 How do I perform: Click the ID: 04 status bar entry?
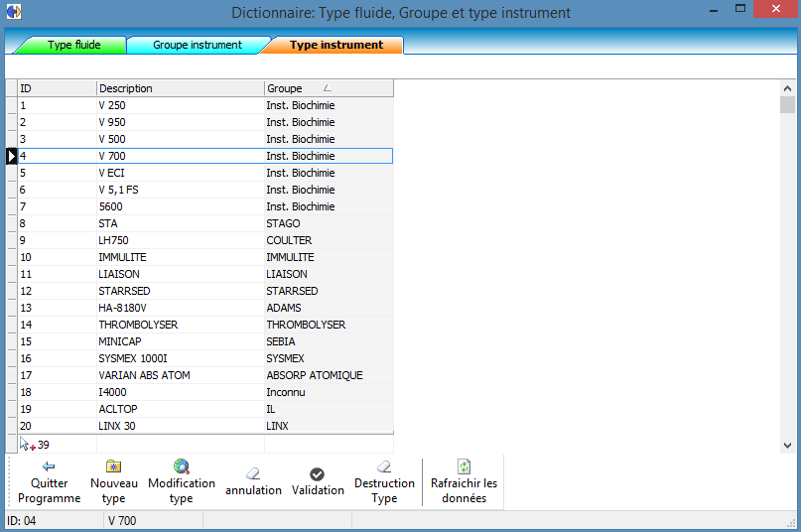(x=54, y=521)
